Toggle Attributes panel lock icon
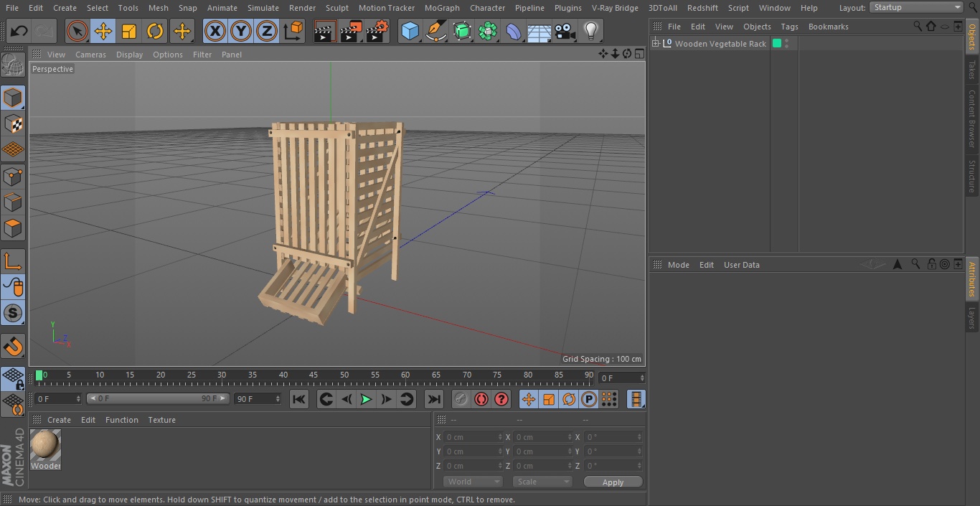This screenshot has width=980, height=506. (x=931, y=265)
